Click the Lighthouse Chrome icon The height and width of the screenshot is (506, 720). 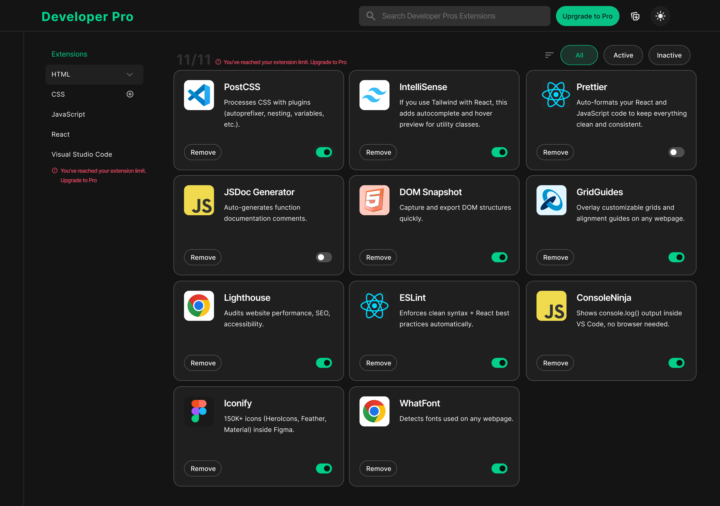[x=199, y=306]
